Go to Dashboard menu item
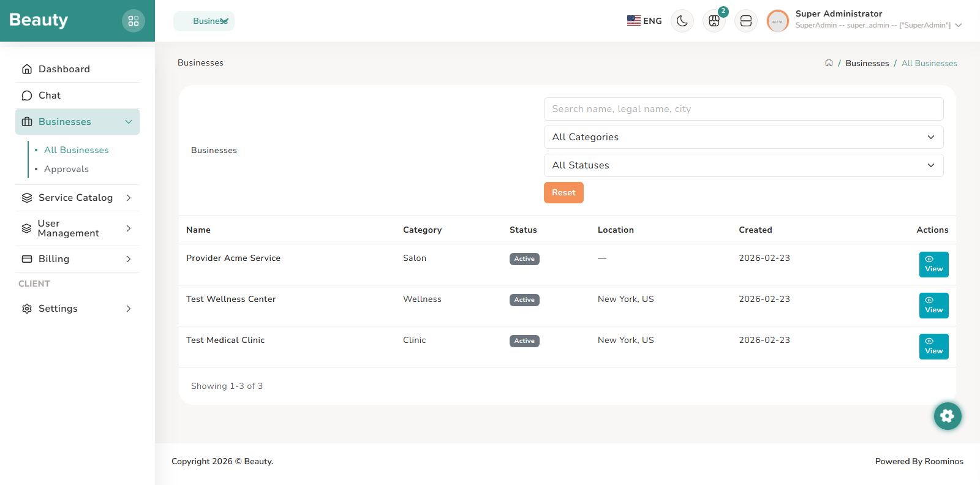The image size is (980, 485). pyautogui.click(x=77, y=69)
